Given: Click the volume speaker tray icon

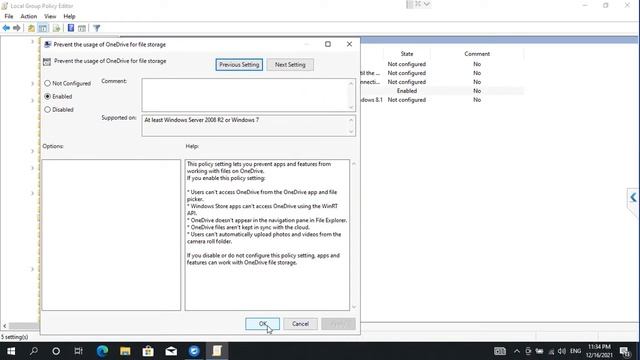Looking at the screenshot, I should 562,351.
